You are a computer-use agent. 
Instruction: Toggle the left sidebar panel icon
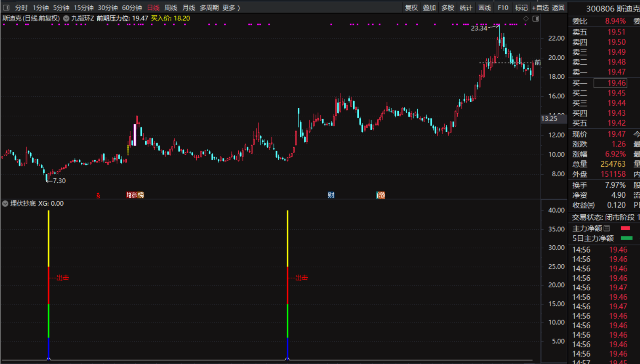coord(6,8)
